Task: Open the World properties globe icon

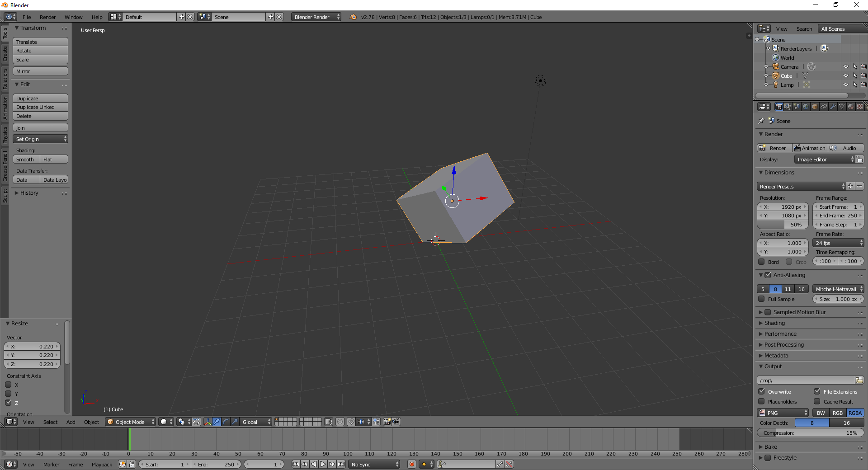Action: pyautogui.click(x=806, y=107)
